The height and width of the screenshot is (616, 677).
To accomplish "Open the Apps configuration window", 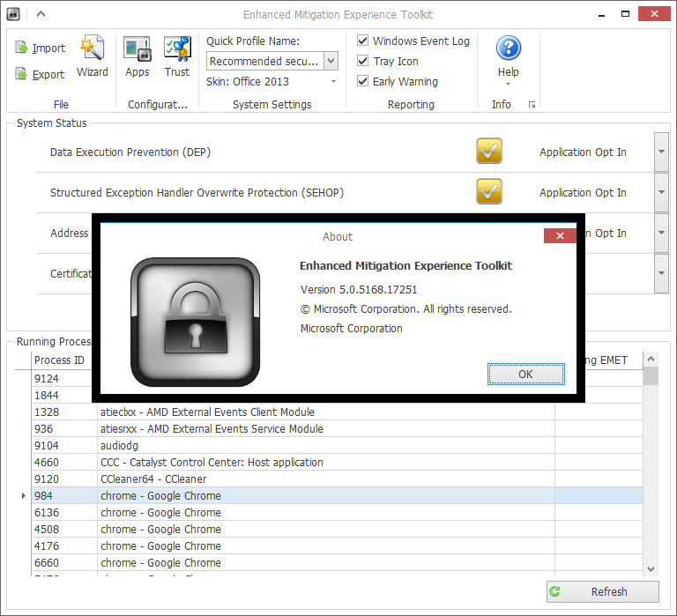I will (x=138, y=56).
